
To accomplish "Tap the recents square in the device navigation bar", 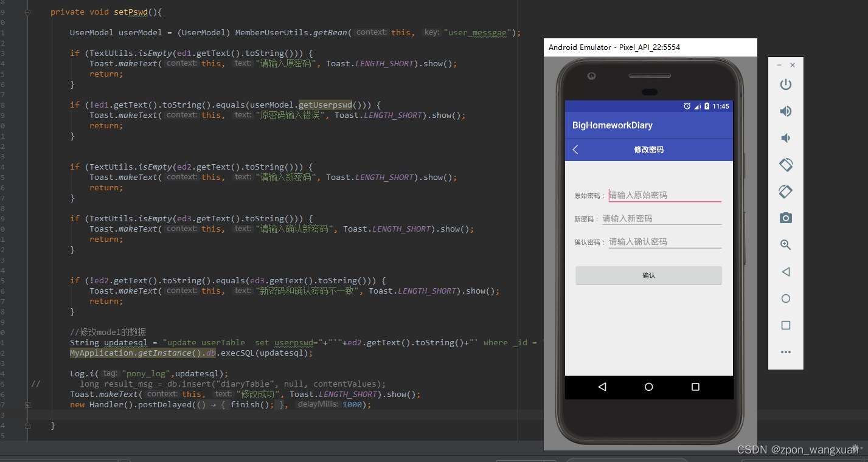I will (x=695, y=387).
